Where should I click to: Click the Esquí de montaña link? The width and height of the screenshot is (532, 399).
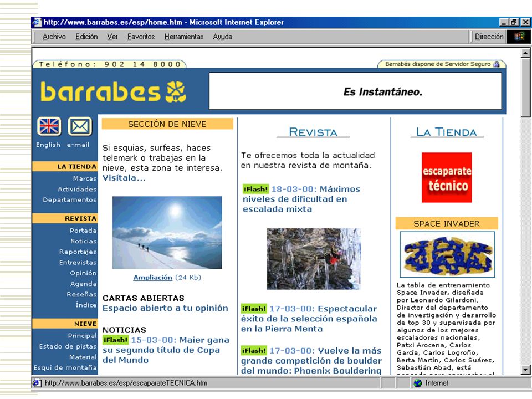coord(65,367)
